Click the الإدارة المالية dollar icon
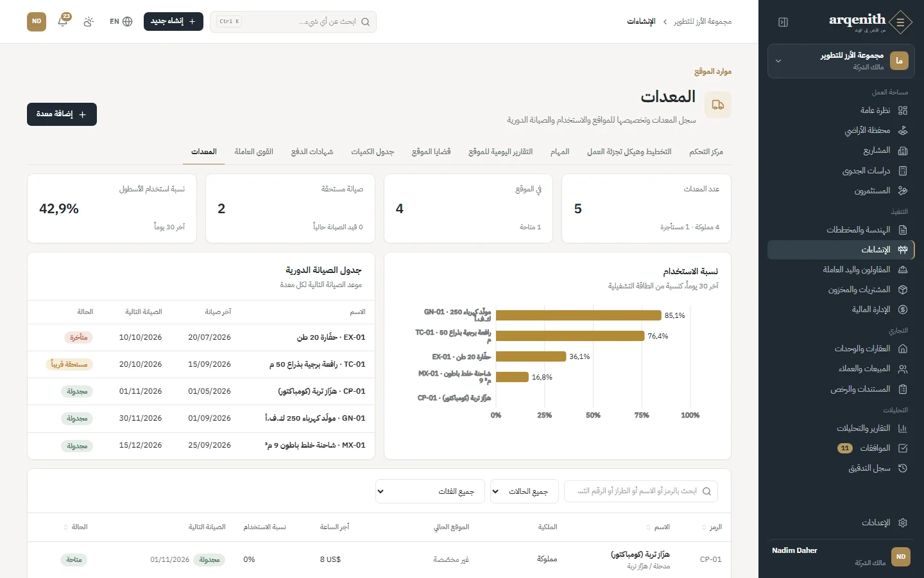Image resolution: width=924 pixels, height=578 pixels. 903,310
